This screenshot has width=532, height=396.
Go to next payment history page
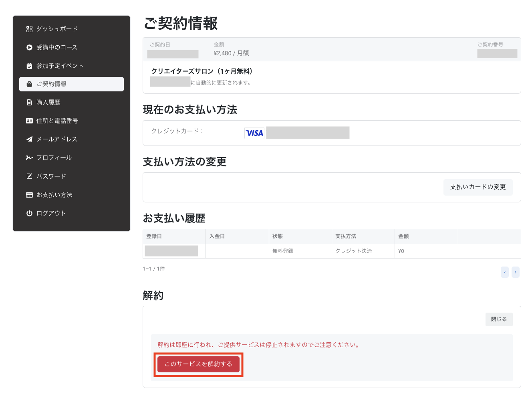tap(516, 272)
